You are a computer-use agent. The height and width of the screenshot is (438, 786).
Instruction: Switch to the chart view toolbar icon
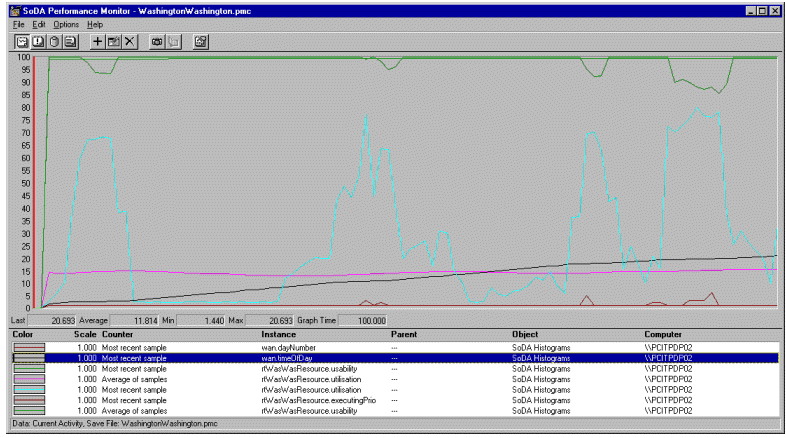pyautogui.click(x=22, y=42)
